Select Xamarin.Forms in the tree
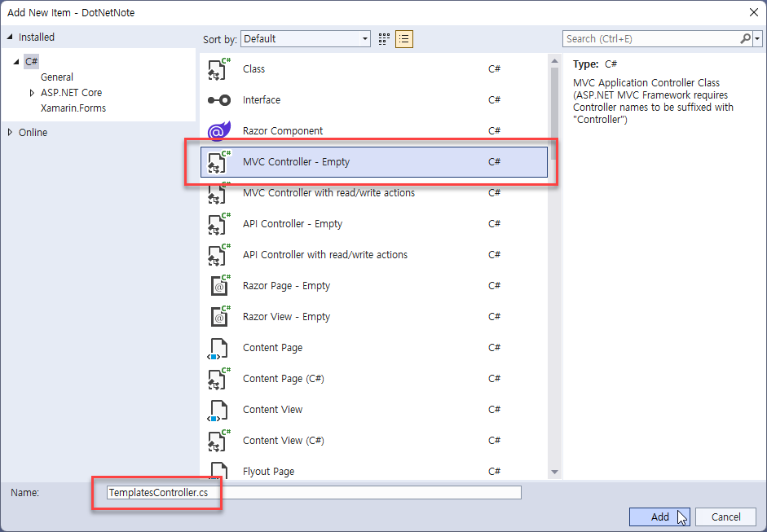767x532 pixels. tap(73, 108)
